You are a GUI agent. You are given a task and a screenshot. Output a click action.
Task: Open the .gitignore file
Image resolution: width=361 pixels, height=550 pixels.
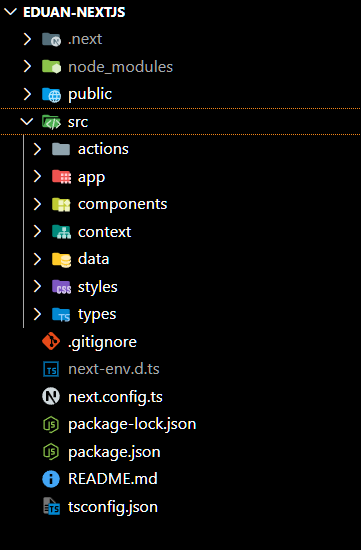(x=102, y=342)
